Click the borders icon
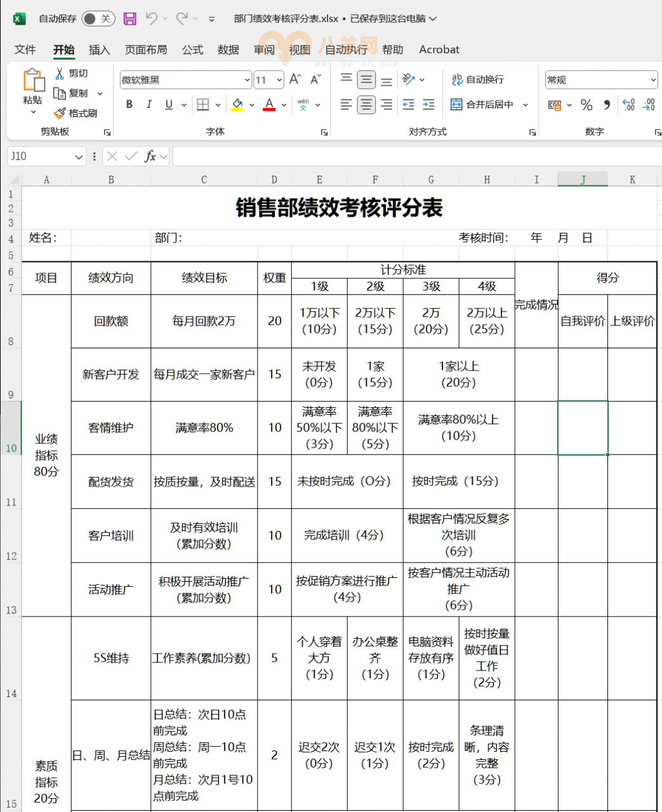This screenshot has width=662, height=812. pyautogui.click(x=202, y=105)
